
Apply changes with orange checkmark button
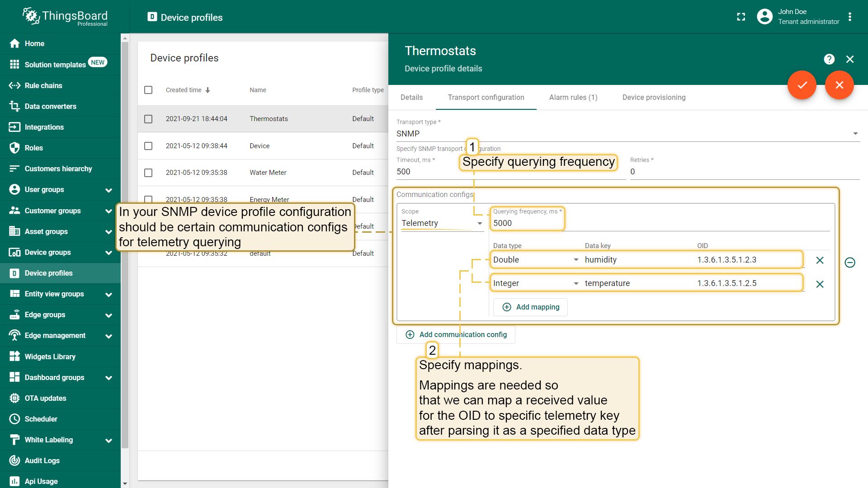802,85
